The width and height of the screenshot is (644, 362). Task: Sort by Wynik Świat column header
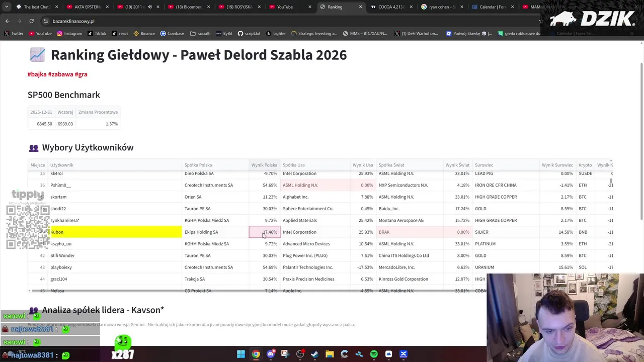click(457, 165)
